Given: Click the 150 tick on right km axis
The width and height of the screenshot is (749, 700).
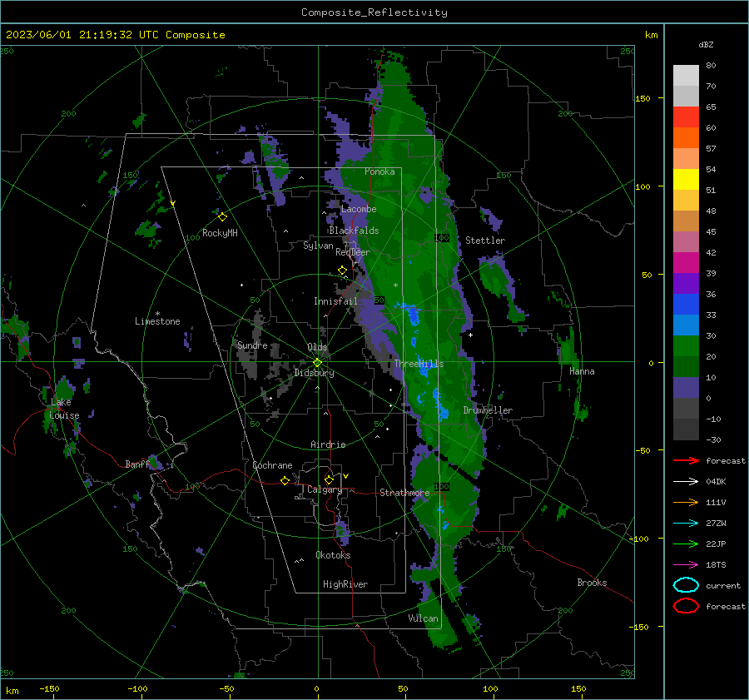Looking at the screenshot, I should coord(642,98).
